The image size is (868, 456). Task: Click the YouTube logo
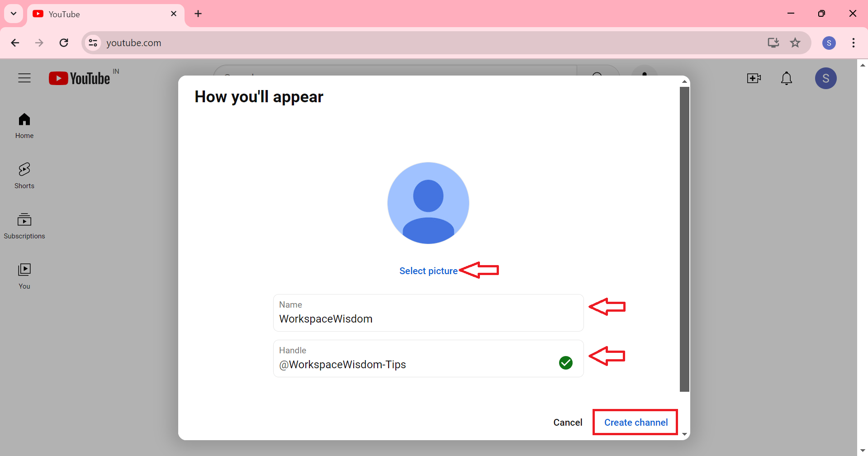coord(80,78)
